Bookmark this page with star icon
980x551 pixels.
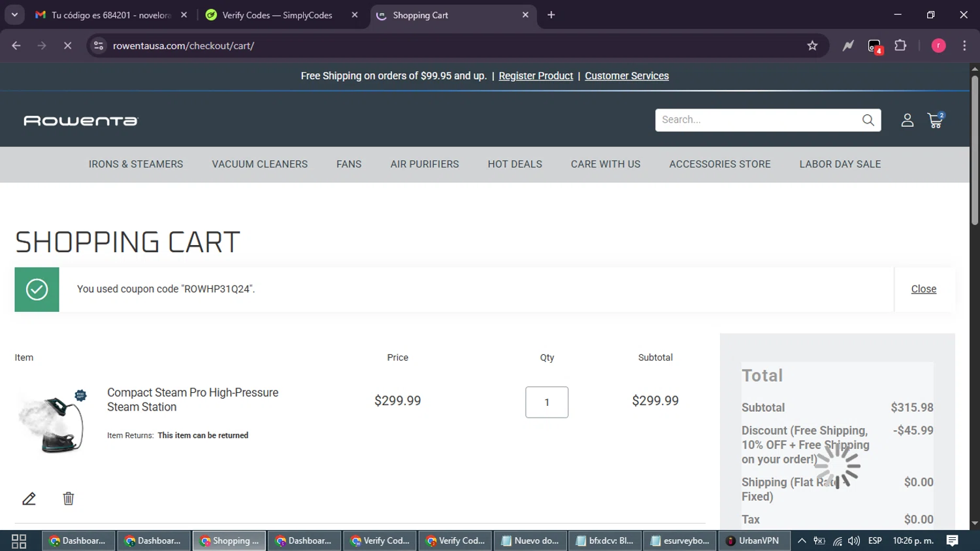(x=812, y=46)
